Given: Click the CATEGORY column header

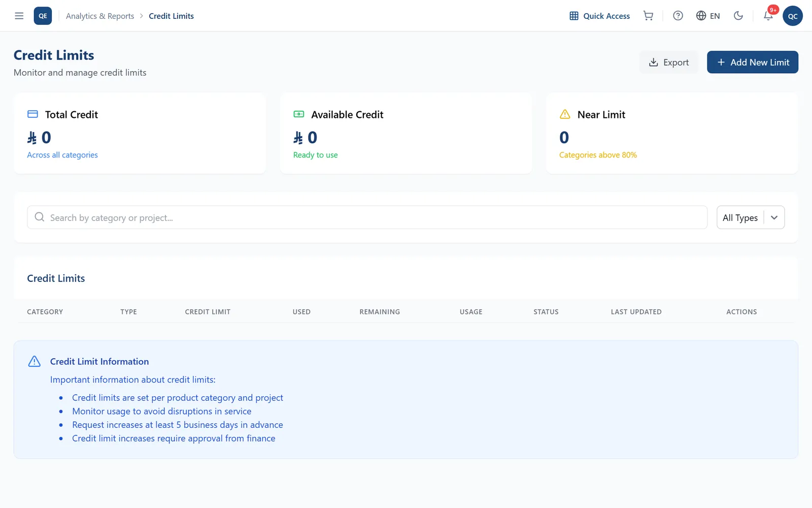Looking at the screenshot, I should (45, 312).
